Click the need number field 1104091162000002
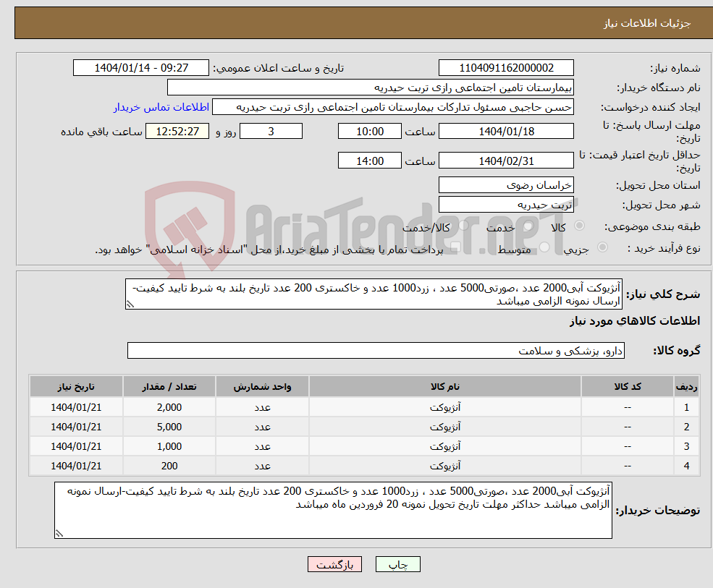Screen dimensions: 713x588 coord(506,68)
